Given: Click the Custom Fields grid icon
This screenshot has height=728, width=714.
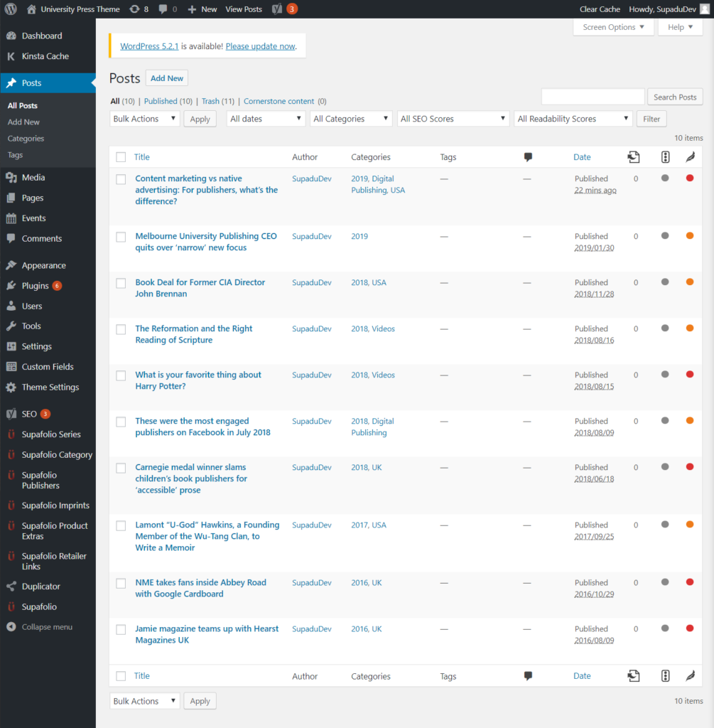Looking at the screenshot, I should pyautogui.click(x=11, y=367).
